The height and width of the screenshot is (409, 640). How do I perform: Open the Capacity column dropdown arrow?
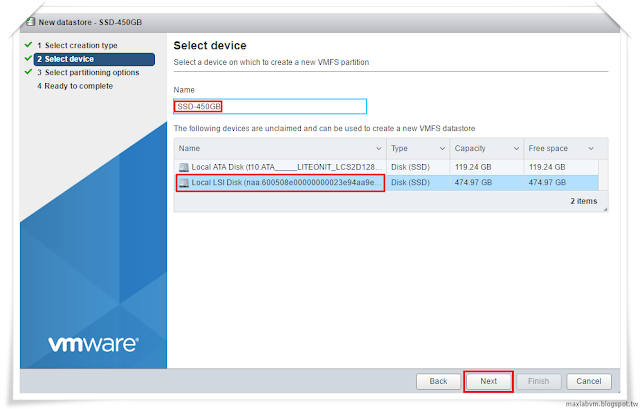516,149
